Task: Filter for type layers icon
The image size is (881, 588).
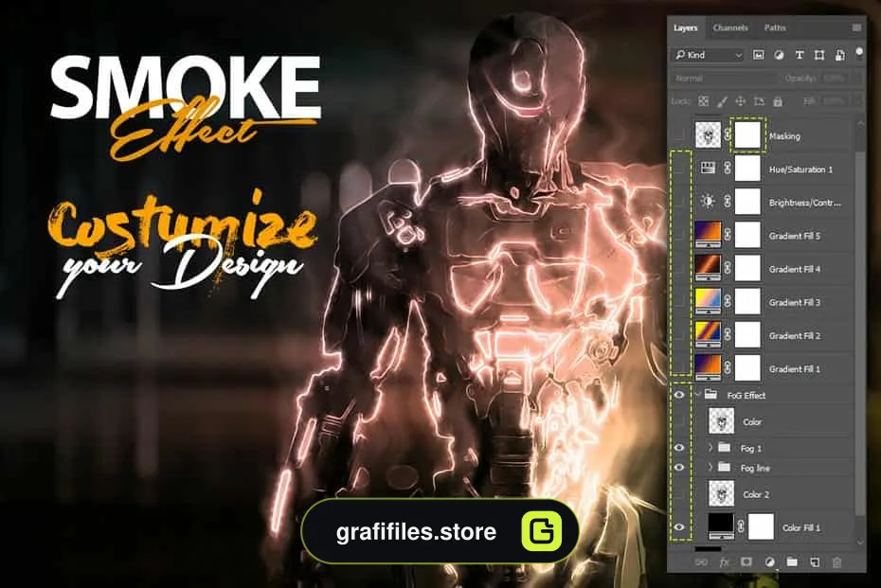Action: pos(799,55)
